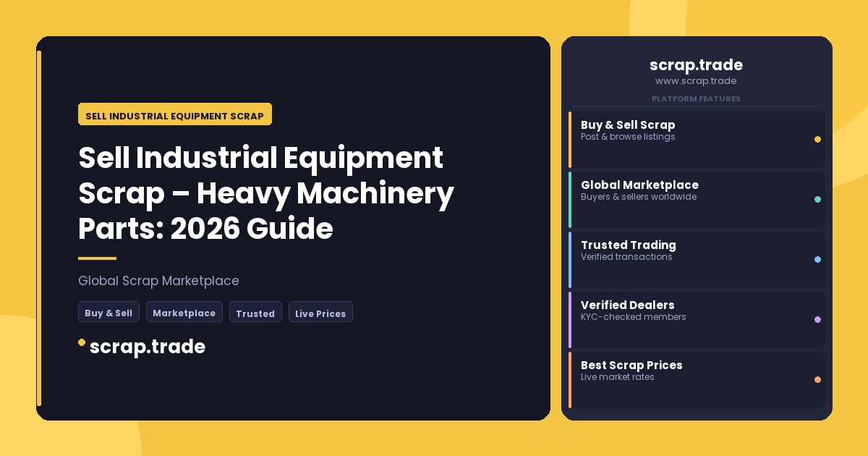Click the 'scrap.trade' title in the sidebar
The width and height of the screenshot is (868, 456).
pyautogui.click(x=696, y=65)
